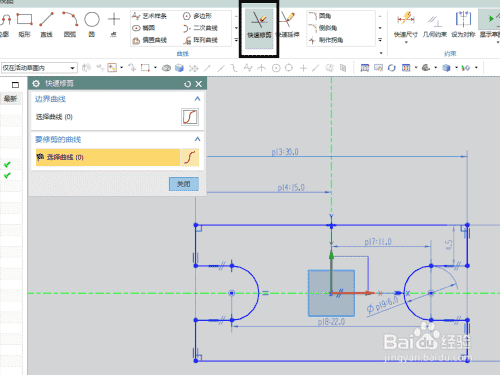Image resolution: width=500 pixels, height=375 pixels.
Task: Choose the Ellipse (椭圆) command
Action: 144,28
